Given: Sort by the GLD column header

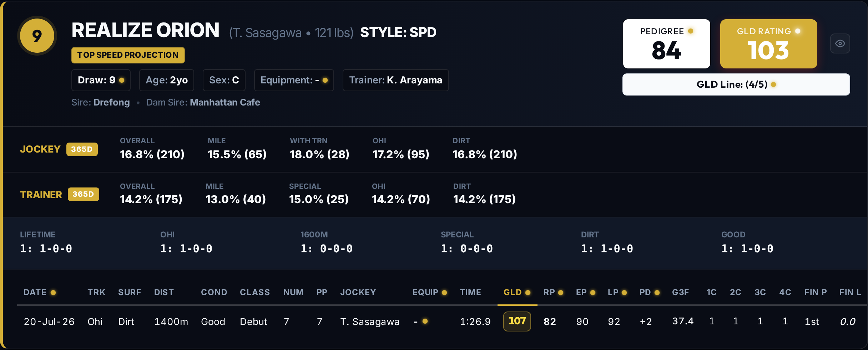Looking at the screenshot, I should click(x=513, y=292).
